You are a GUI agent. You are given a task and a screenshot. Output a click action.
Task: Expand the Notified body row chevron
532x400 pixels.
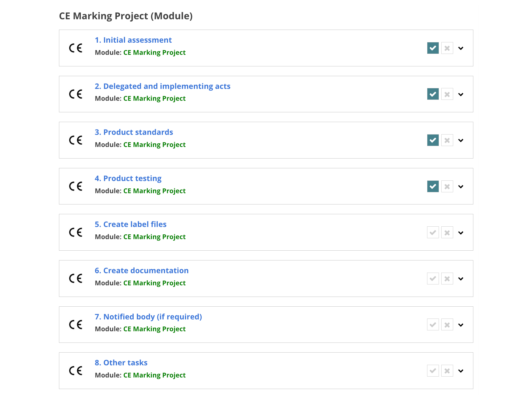(x=461, y=325)
